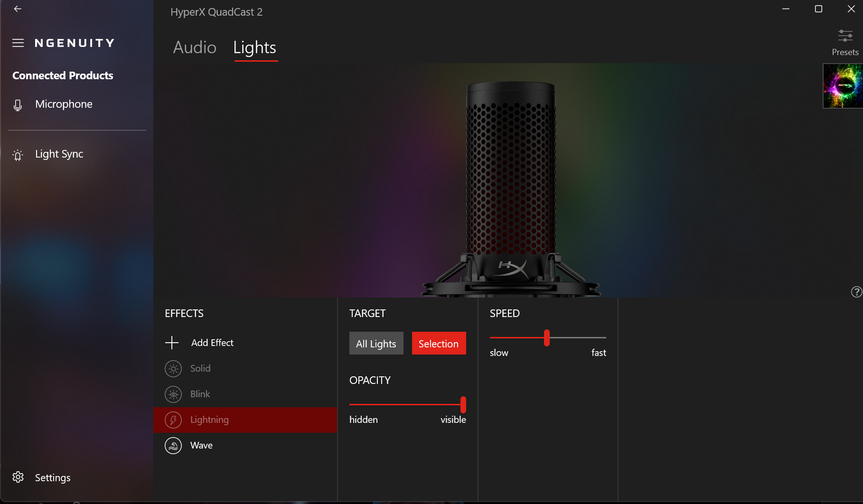Open the Light Sync section
Screen dimensions: 863x504
[59, 154]
